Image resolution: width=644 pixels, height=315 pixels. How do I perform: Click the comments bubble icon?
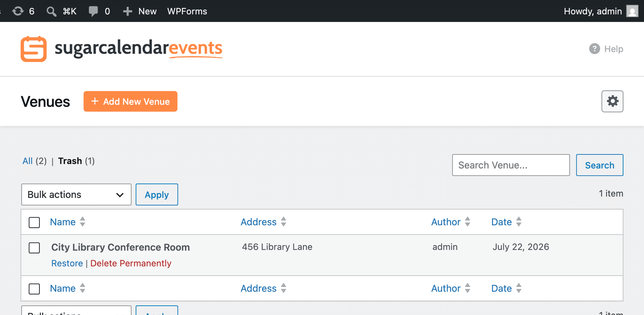coord(93,11)
